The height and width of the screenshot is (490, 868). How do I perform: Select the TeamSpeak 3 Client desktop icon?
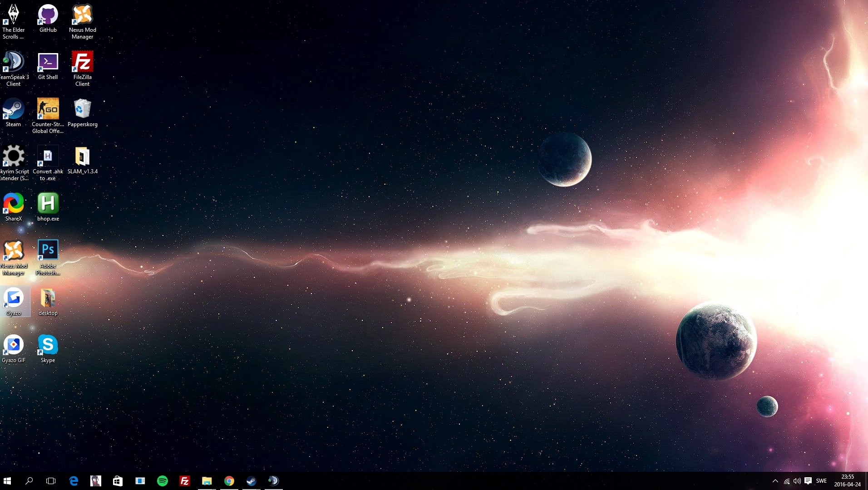(x=14, y=69)
